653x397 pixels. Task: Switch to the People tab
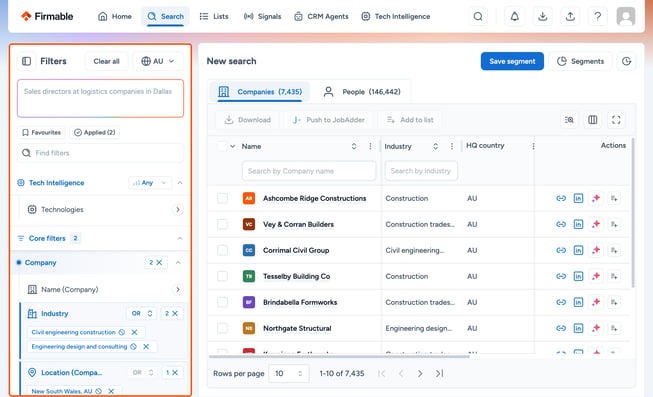click(x=362, y=92)
